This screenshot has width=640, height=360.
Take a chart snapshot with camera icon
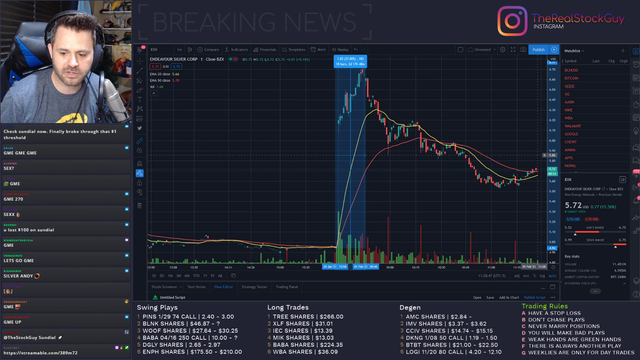click(523, 50)
